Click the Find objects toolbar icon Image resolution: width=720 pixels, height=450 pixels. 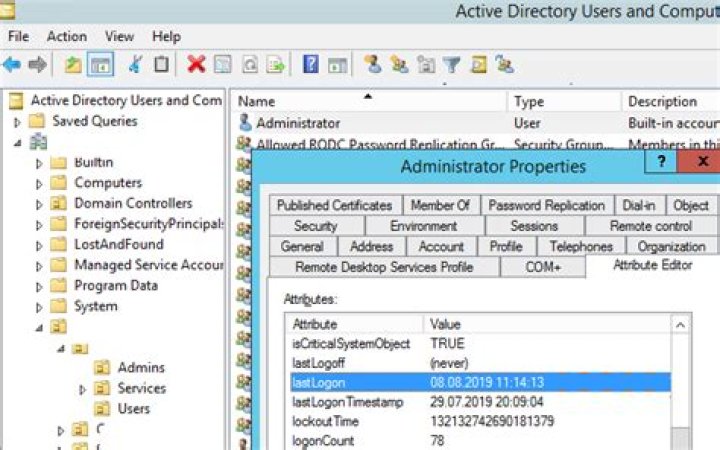478,64
